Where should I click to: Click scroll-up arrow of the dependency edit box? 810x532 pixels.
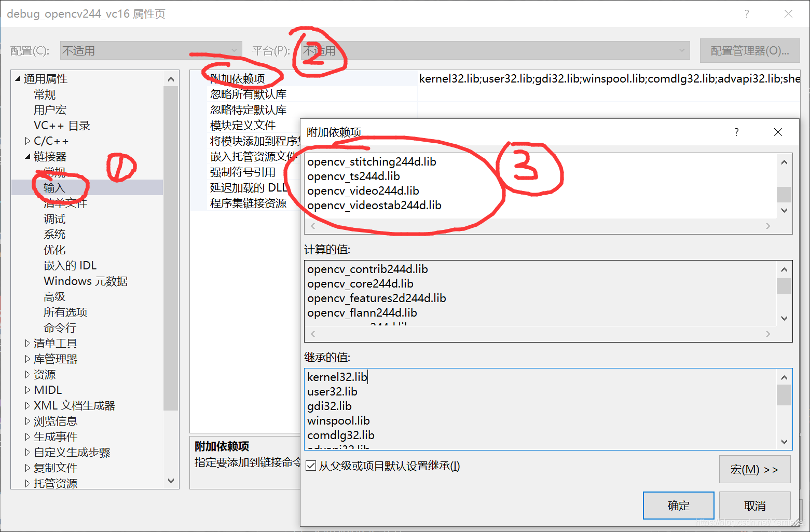click(784, 162)
